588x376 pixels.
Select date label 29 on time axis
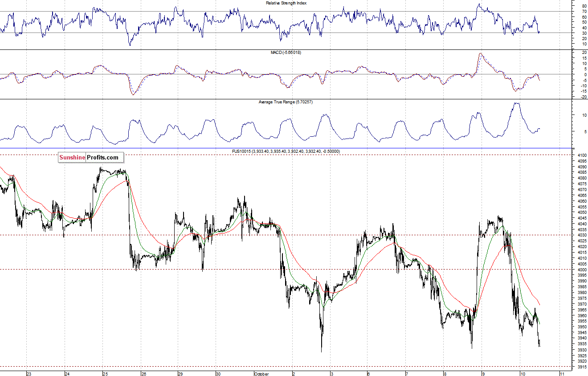181,374
